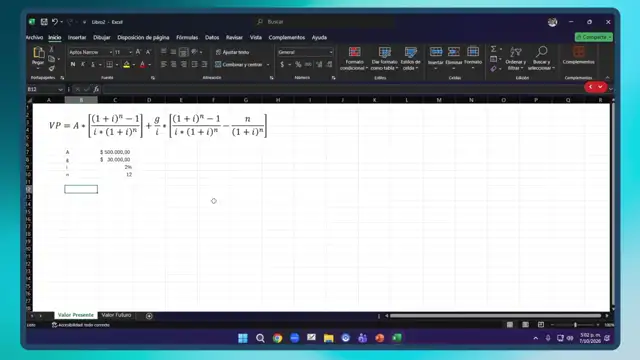Click the accounting dollar format icon
Viewport: 640px width, 360px height.
coord(282,64)
